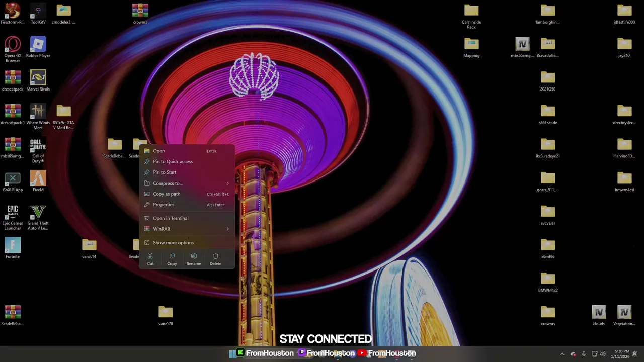Select the HarvinoiiD... folder icon

pyautogui.click(x=624, y=148)
